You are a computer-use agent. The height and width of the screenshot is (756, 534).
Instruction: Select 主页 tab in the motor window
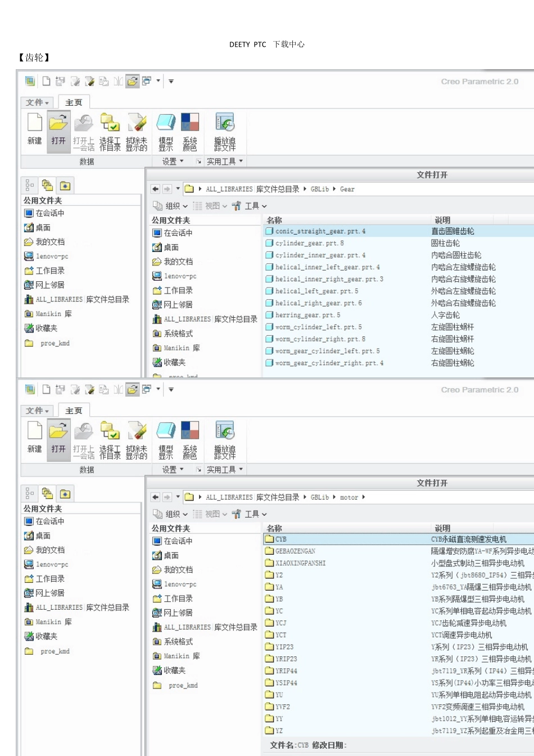coord(74,411)
